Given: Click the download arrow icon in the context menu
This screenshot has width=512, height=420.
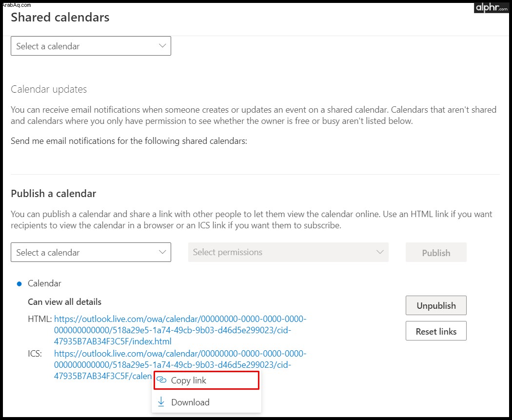Looking at the screenshot, I should pos(161,402).
